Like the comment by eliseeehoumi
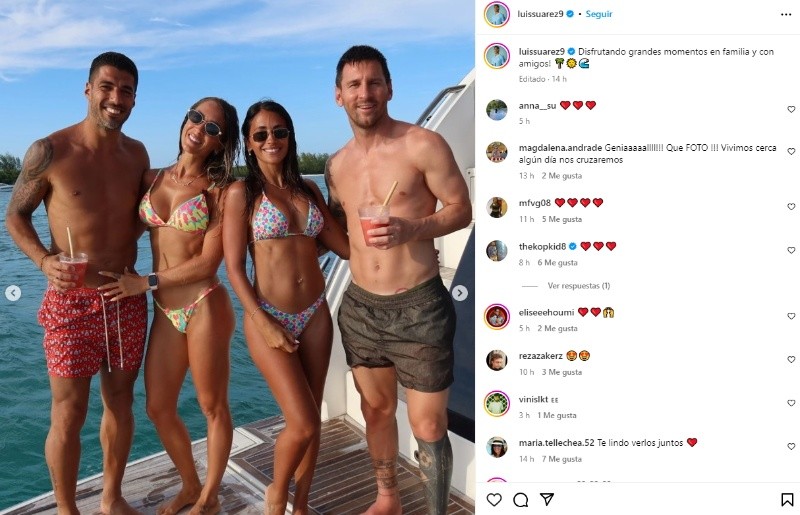Image resolution: width=800 pixels, height=515 pixels. point(791,316)
